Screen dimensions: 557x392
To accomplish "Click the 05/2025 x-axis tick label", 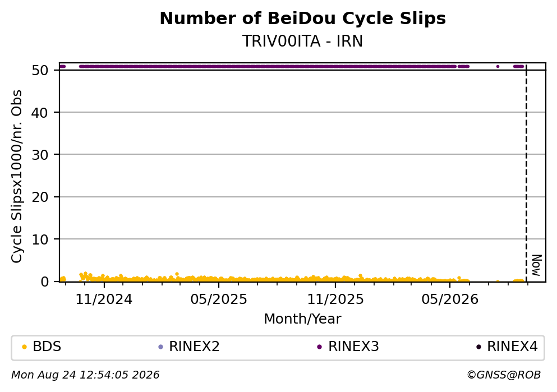I will click(x=219, y=299).
